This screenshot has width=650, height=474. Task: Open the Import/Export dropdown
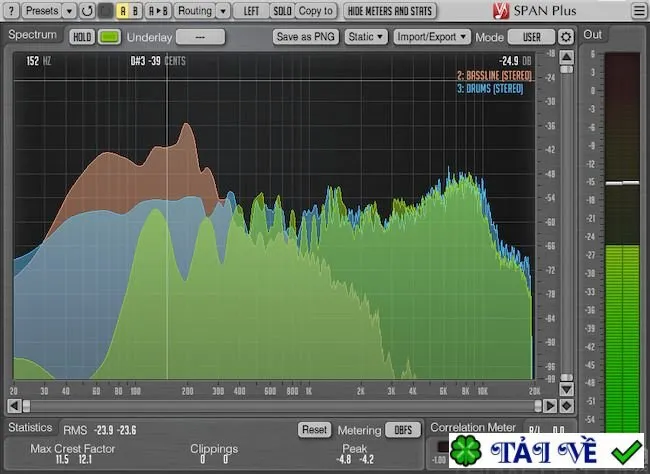click(432, 37)
